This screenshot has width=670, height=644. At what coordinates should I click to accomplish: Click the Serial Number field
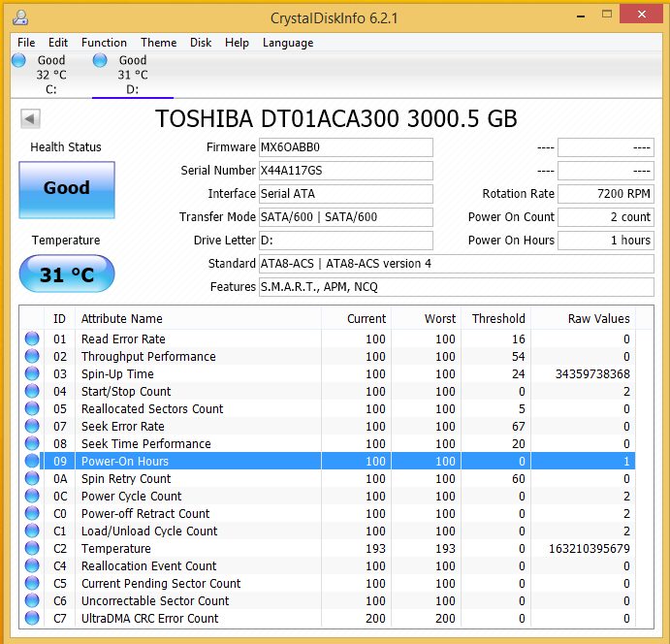(345, 171)
